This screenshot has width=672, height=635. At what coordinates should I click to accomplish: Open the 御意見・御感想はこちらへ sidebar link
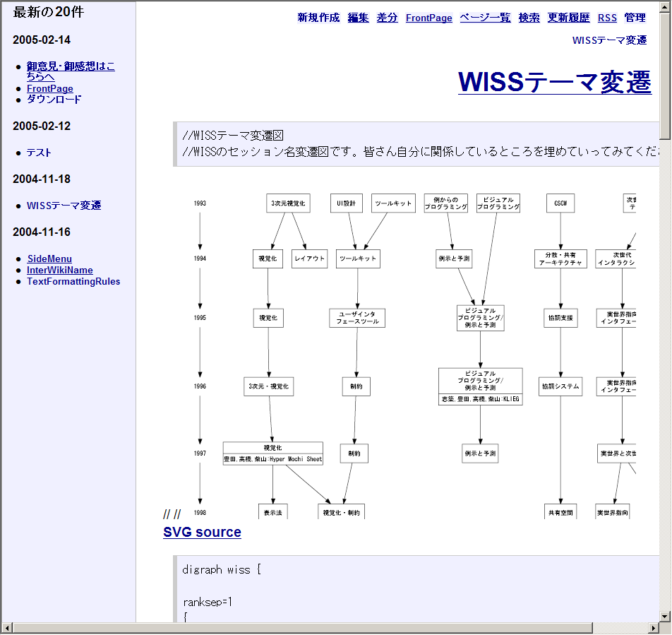click(71, 71)
